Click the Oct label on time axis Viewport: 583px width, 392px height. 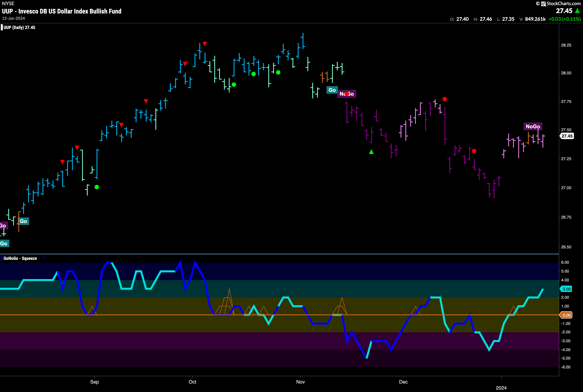click(192, 382)
